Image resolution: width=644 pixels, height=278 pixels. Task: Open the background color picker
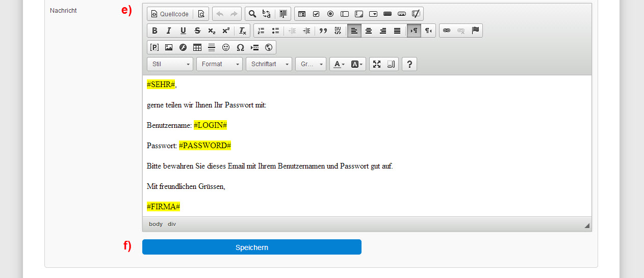coord(356,64)
